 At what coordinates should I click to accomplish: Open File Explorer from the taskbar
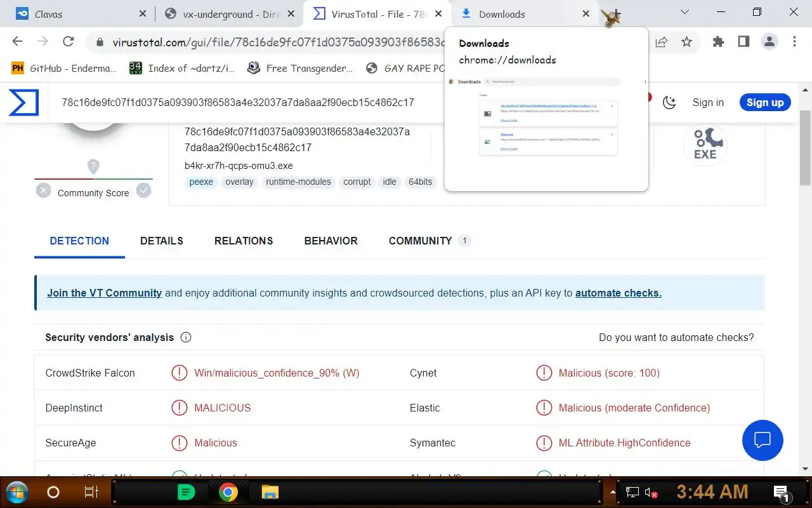270,492
